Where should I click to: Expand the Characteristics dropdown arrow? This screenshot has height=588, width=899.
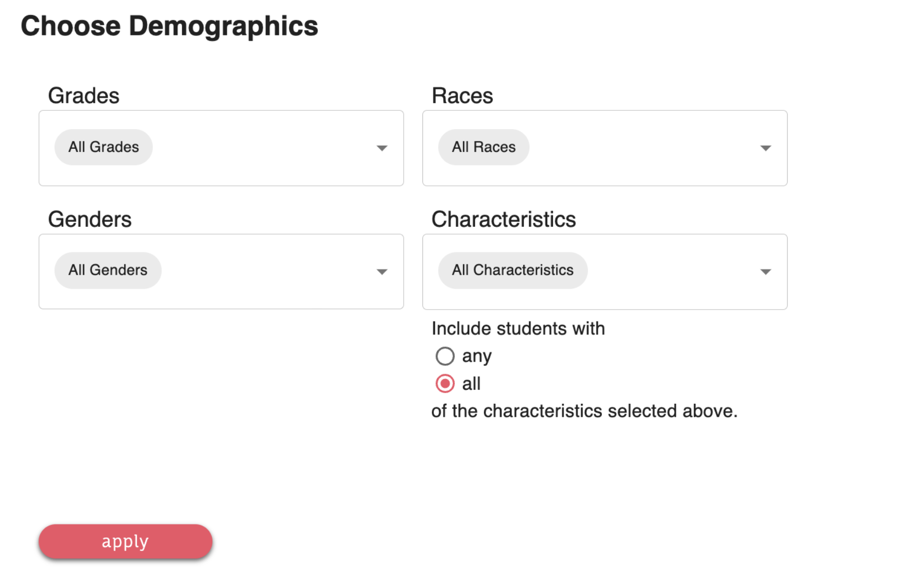[x=765, y=272]
